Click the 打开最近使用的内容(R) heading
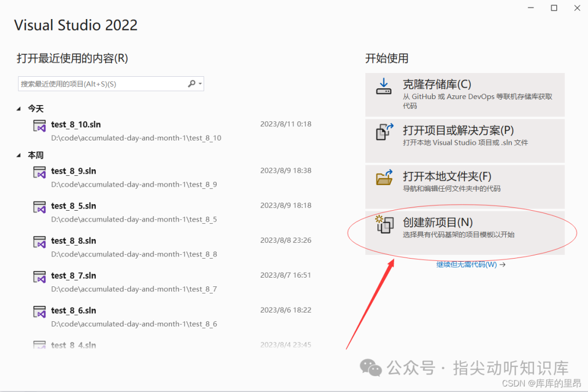588x392 pixels. 72,58
